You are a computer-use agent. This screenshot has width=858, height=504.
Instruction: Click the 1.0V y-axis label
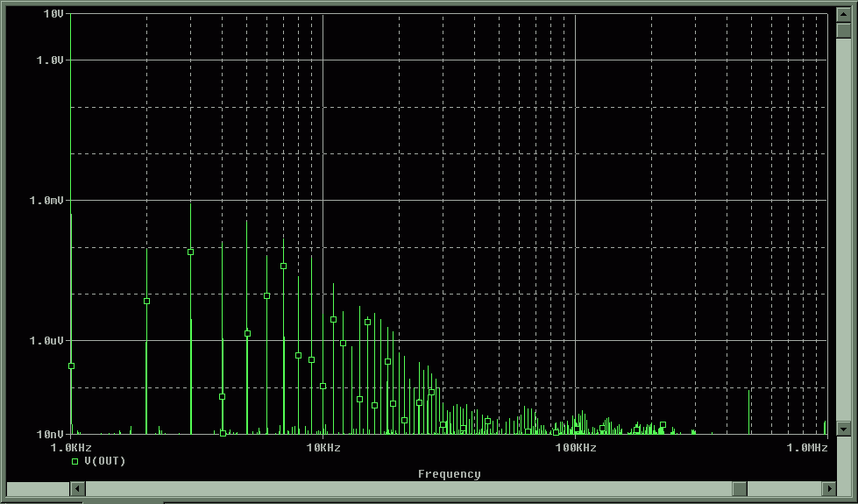50,60
